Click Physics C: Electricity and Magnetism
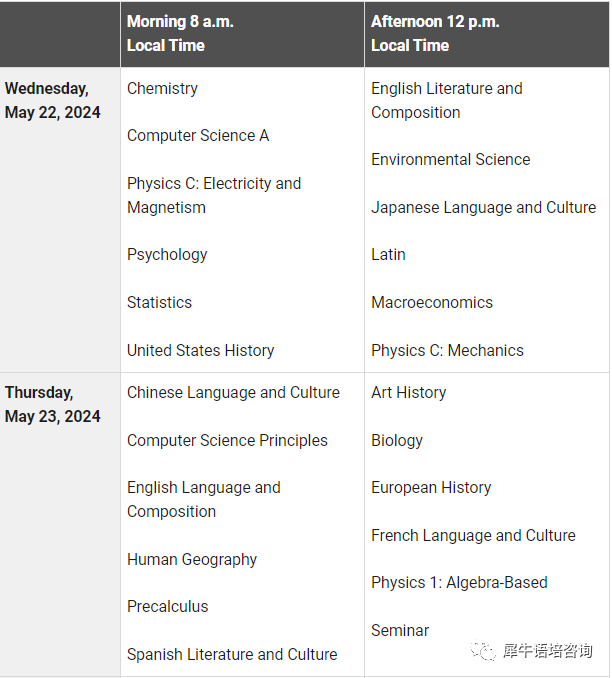 click(214, 195)
